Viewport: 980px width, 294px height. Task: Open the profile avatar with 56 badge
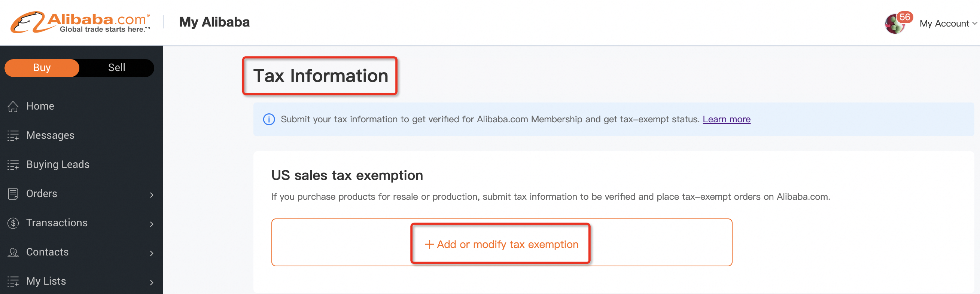click(895, 24)
